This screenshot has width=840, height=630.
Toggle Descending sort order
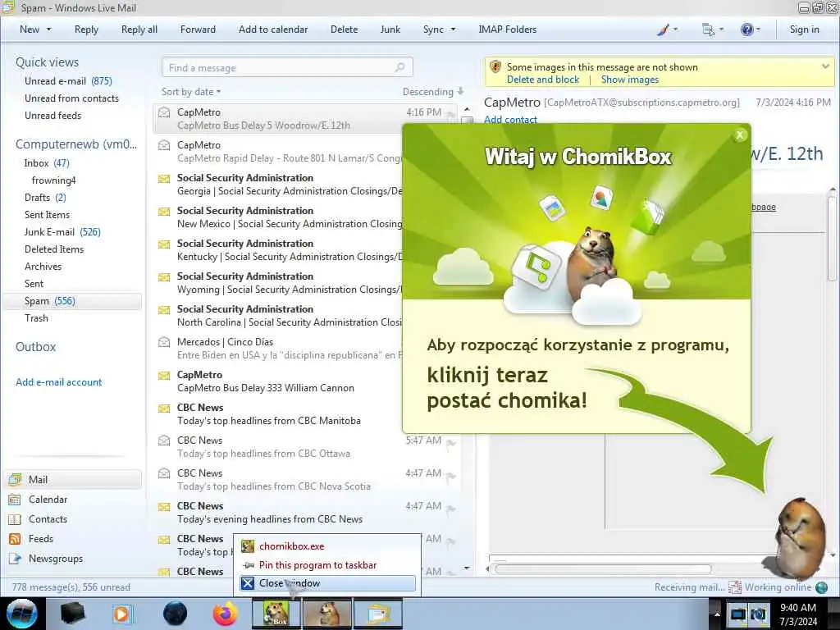[x=433, y=92]
